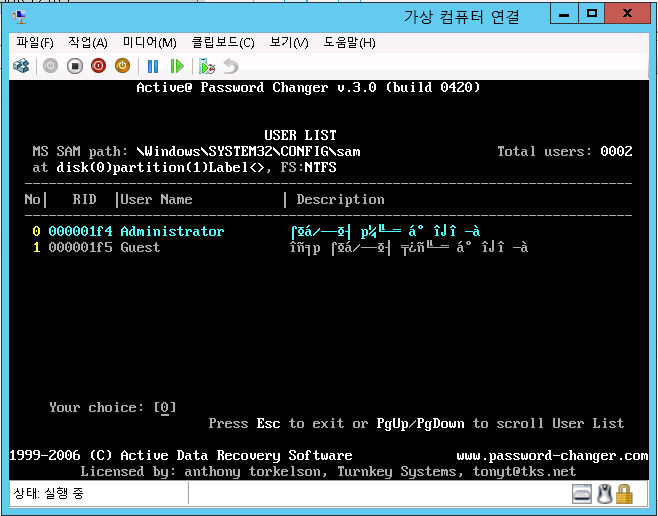Click the keyboard status bar icon

[x=582, y=494]
